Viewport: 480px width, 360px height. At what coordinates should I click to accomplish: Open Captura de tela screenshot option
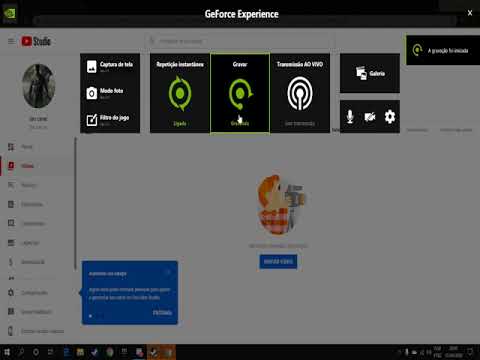[110, 66]
